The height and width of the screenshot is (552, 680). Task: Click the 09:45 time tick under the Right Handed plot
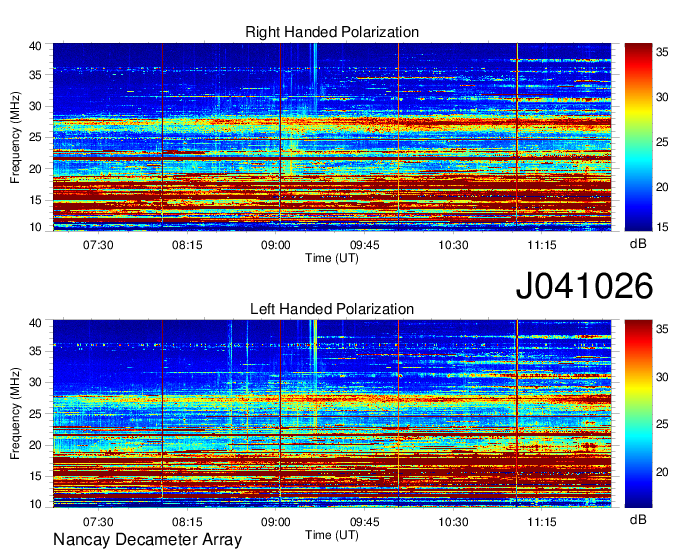pyautogui.click(x=364, y=245)
